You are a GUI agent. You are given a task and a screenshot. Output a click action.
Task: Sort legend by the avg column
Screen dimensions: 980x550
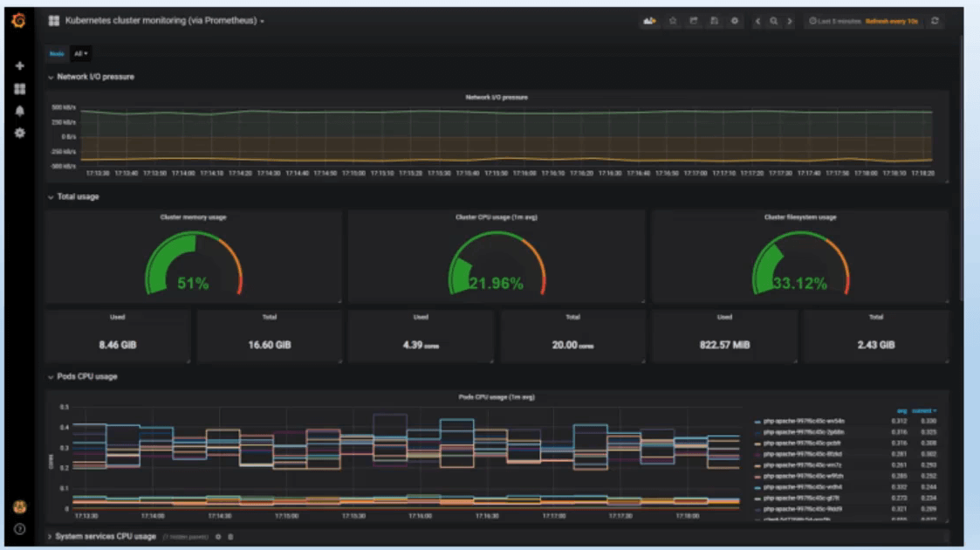click(901, 410)
